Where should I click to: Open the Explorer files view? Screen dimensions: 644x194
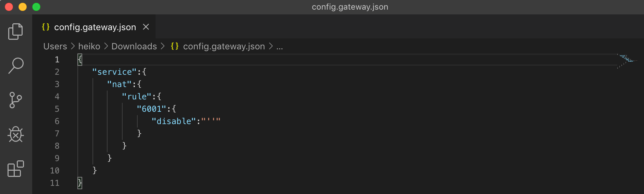(15, 32)
